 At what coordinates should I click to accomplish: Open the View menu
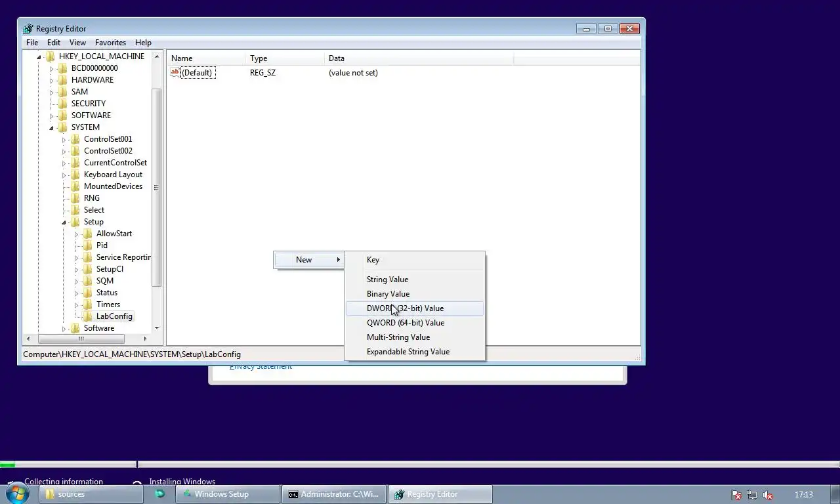[x=77, y=43]
